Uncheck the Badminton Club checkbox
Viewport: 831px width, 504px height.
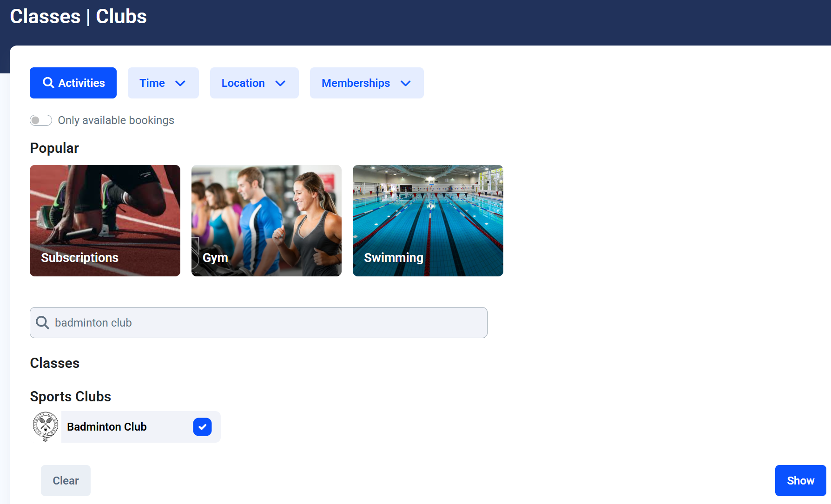click(x=202, y=427)
